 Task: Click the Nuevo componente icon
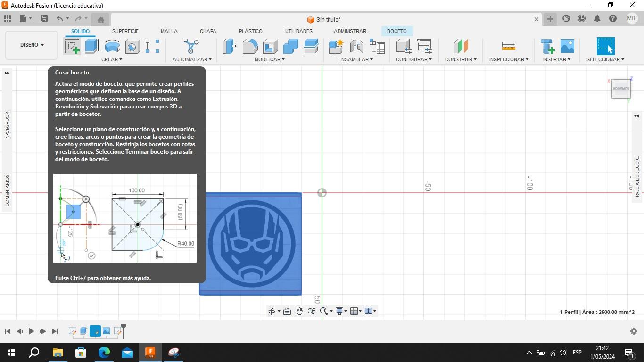[336, 46]
